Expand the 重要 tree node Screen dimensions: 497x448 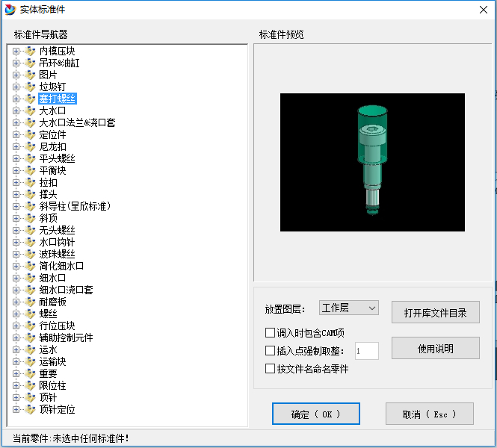click(16, 373)
